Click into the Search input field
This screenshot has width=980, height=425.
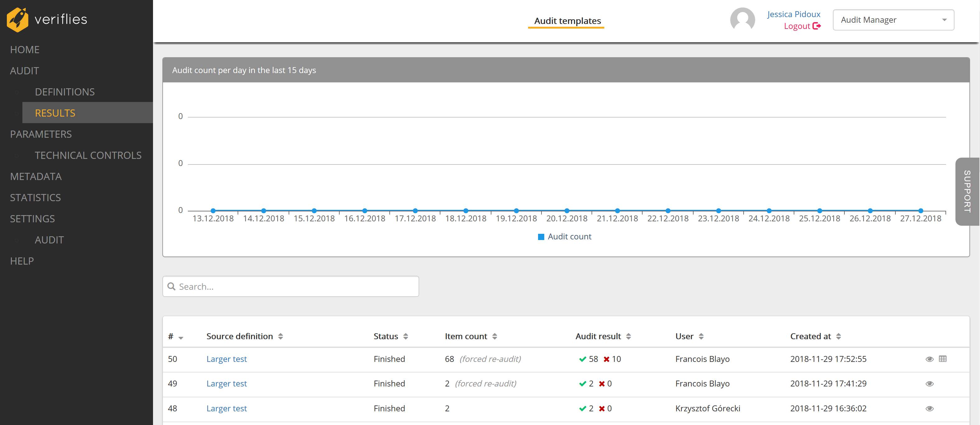297,286
